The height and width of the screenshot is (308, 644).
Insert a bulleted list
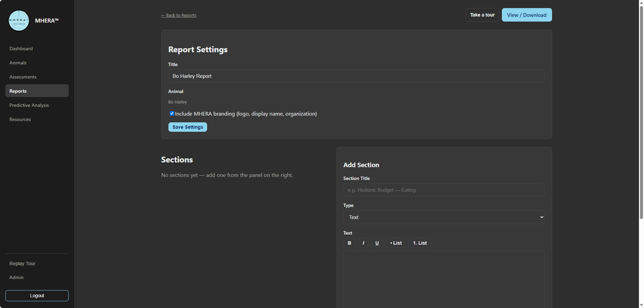396,243
